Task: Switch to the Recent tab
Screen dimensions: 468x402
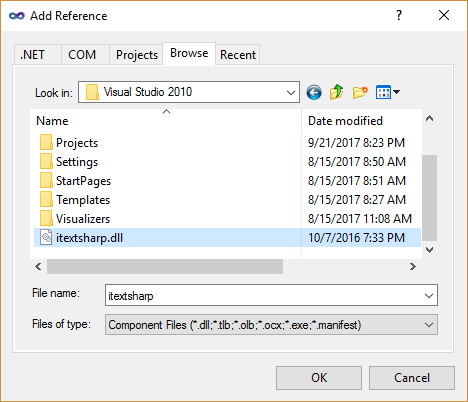Action: coord(238,54)
